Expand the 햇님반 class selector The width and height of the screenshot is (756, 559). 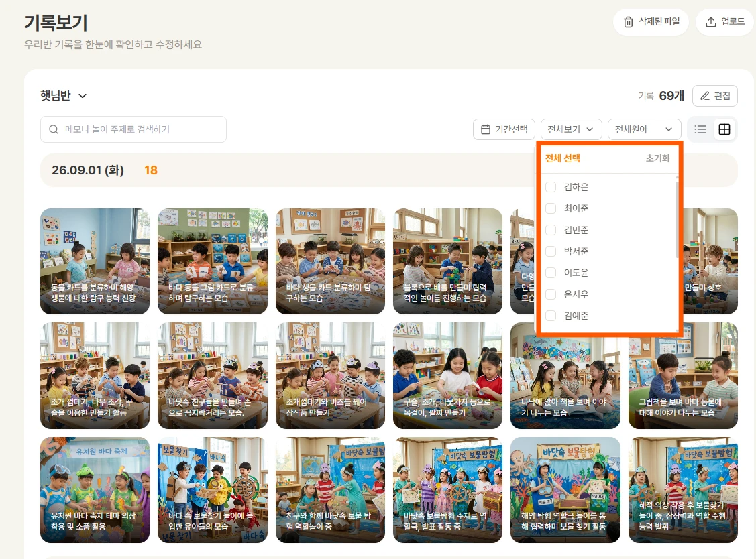(x=63, y=95)
